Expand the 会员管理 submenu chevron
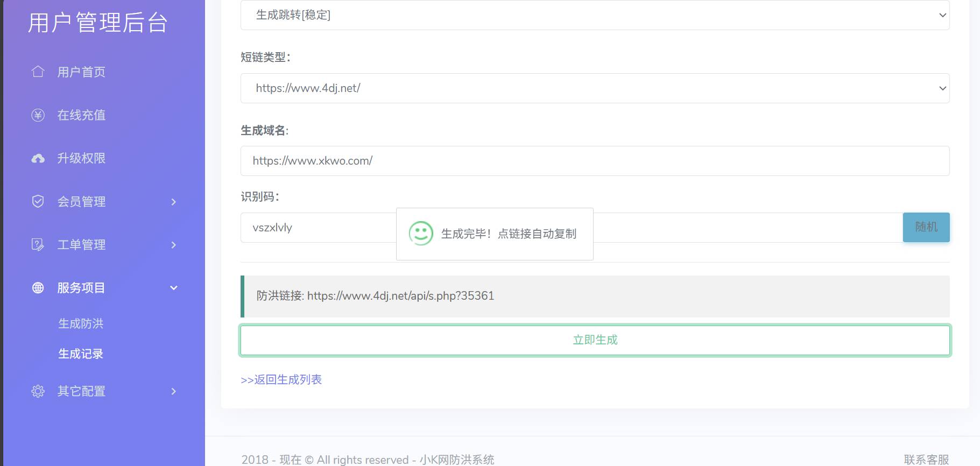The image size is (980, 466). [x=173, y=202]
